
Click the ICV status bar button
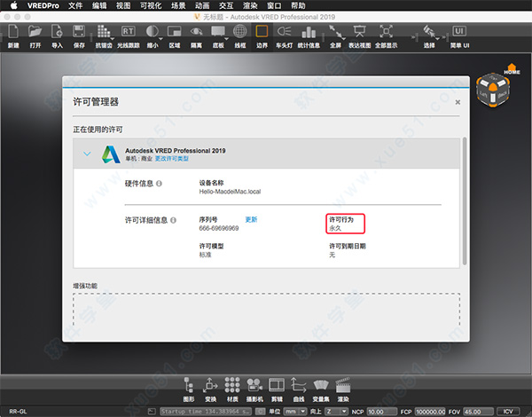[x=508, y=412]
